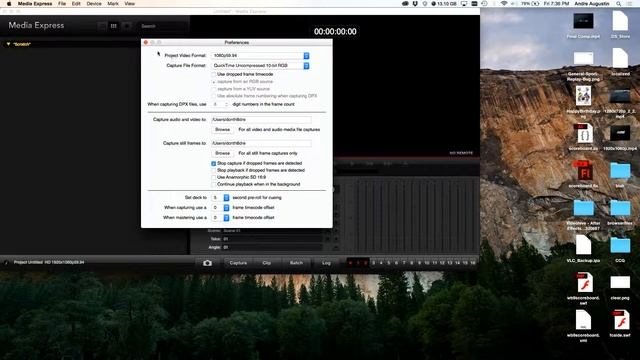640x360 pixels.
Task: Enable Continue playback when in background
Action: pos(213,184)
